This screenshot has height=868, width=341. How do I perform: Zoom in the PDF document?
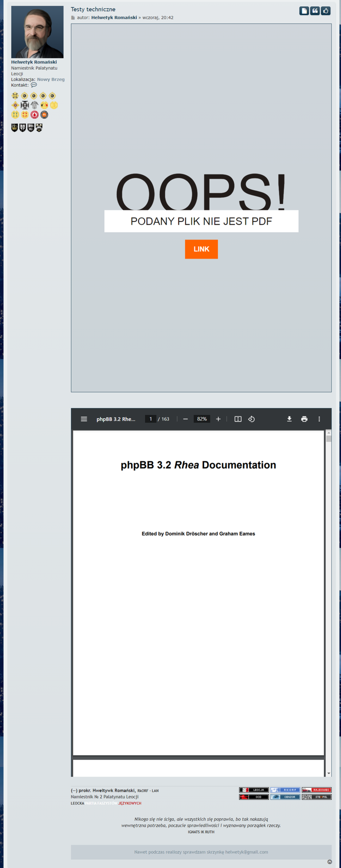(x=218, y=419)
